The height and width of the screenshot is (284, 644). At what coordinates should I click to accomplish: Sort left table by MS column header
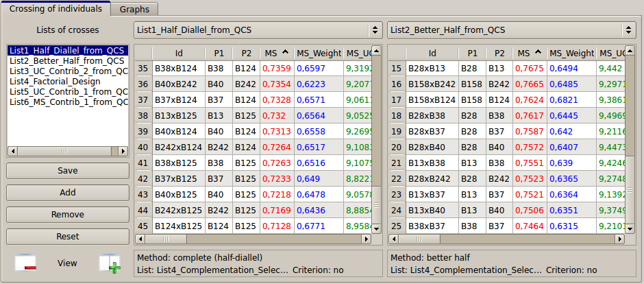pos(277,53)
